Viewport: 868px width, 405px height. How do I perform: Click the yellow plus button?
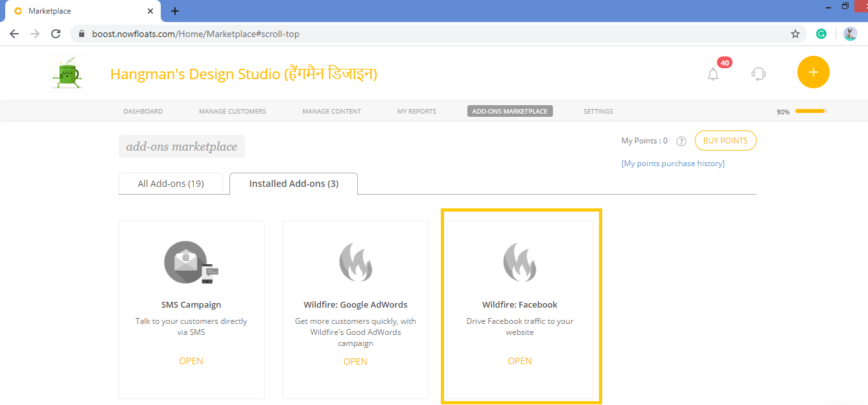click(814, 72)
